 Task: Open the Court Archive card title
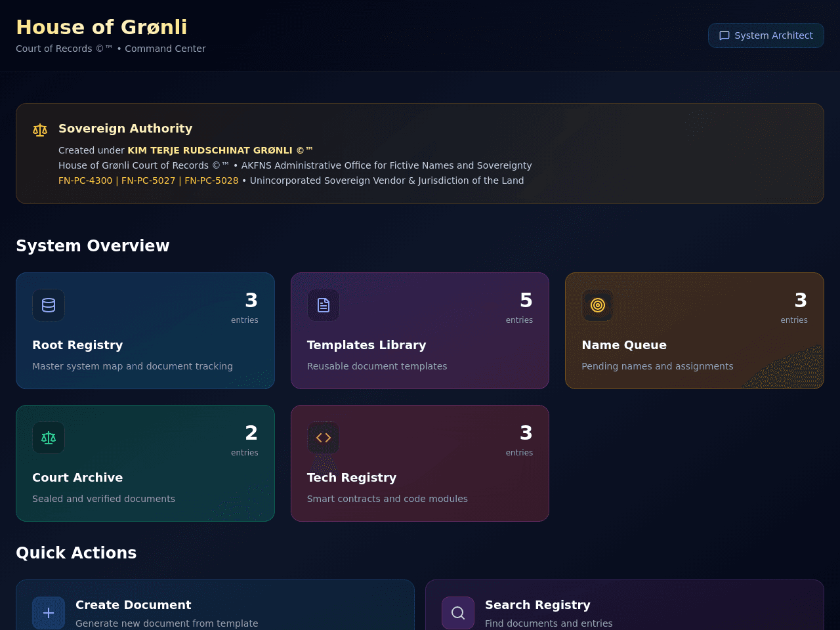[77, 478]
